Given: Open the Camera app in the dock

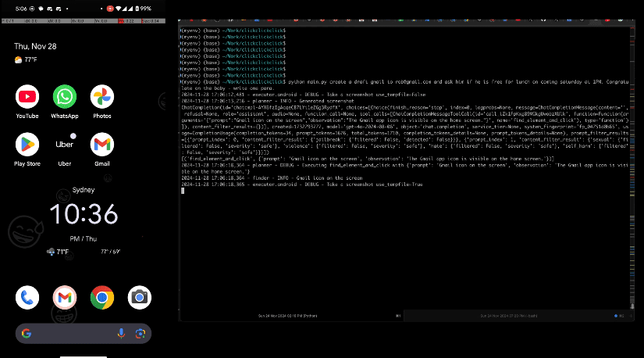Looking at the screenshot, I should pos(140,298).
